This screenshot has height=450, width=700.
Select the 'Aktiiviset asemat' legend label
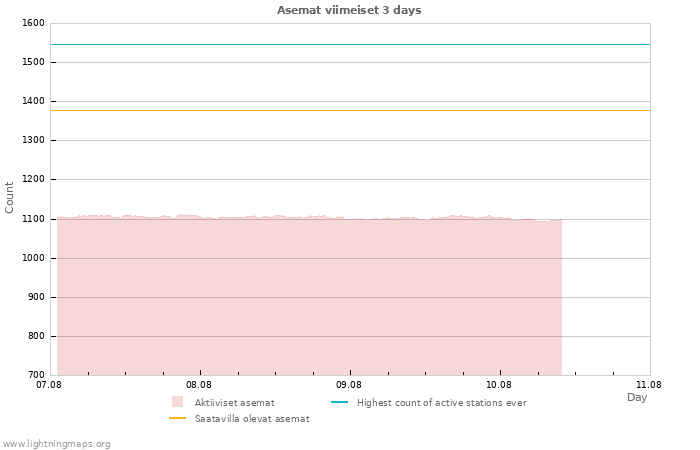[x=234, y=403]
